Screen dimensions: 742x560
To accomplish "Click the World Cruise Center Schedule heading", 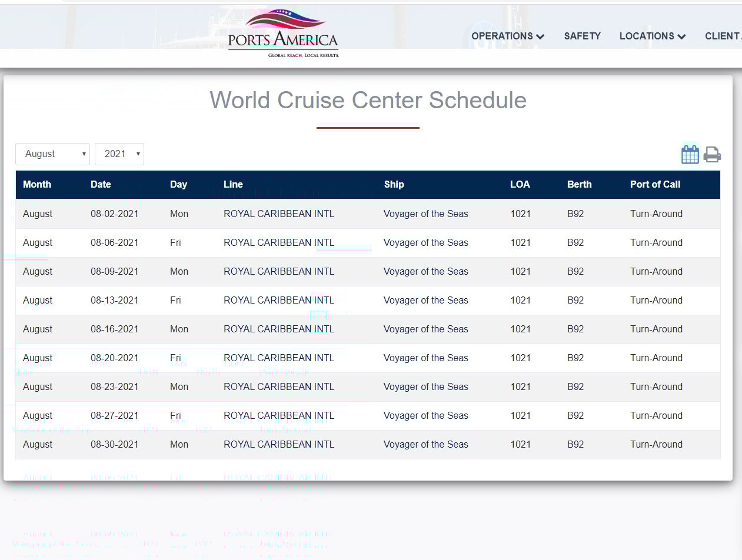I will pyautogui.click(x=368, y=100).
